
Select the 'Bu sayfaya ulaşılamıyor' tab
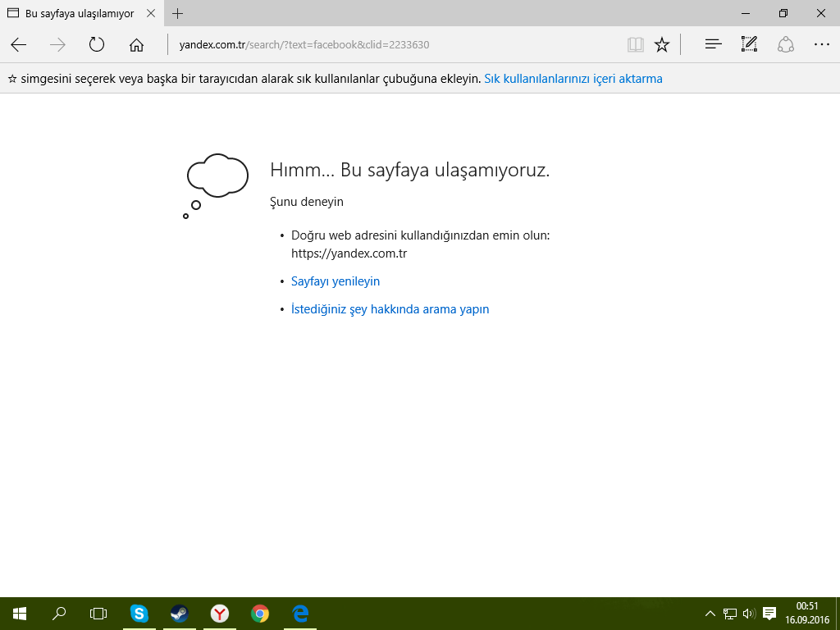coord(80,13)
